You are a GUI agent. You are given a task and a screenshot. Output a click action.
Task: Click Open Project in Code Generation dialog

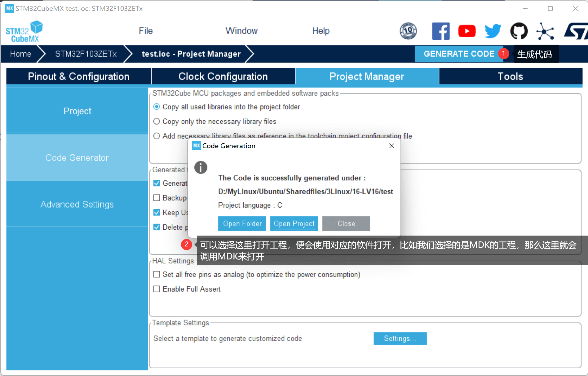(x=294, y=224)
